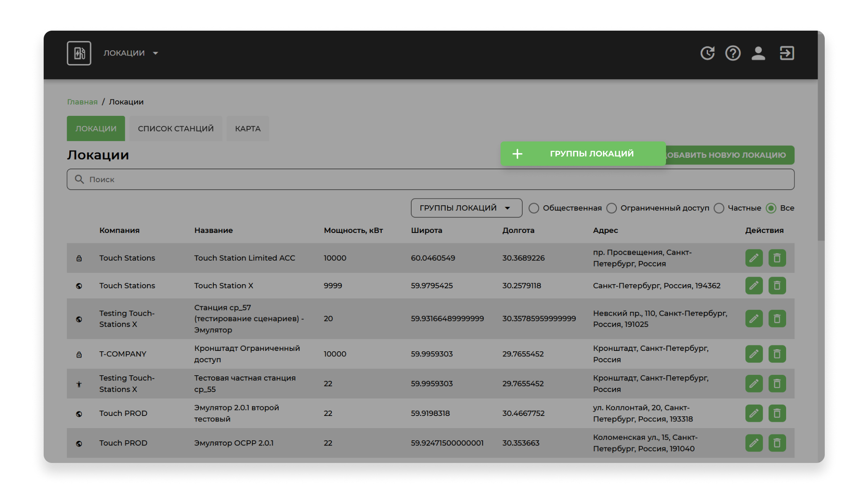Image resolution: width=868 pixels, height=494 pixels.
Task: Click the Эмулятор OCPP 2.0.1 name cell
Action: point(233,443)
